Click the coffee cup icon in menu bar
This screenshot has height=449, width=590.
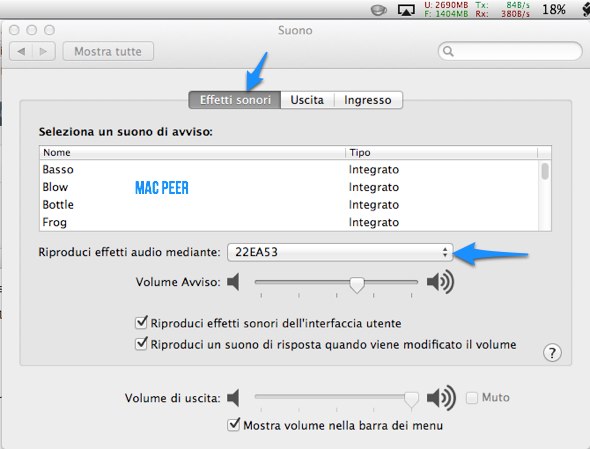pos(379,10)
